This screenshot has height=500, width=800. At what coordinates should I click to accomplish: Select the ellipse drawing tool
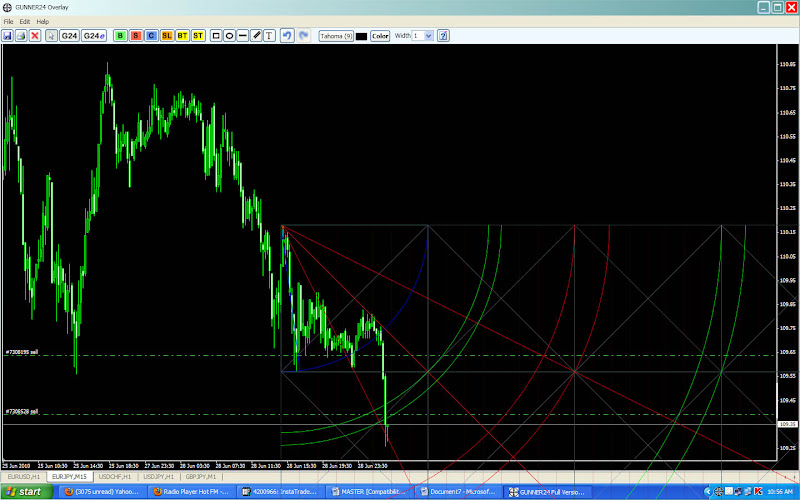(x=230, y=36)
